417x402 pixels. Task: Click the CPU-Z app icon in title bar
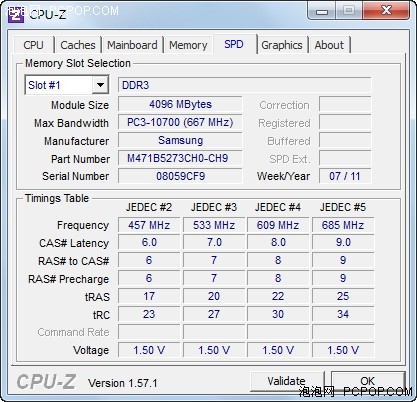click(16, 14)
